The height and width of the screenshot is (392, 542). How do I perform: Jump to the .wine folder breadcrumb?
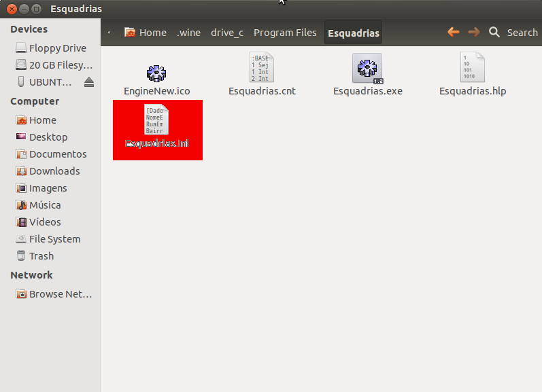click(189, 33)
